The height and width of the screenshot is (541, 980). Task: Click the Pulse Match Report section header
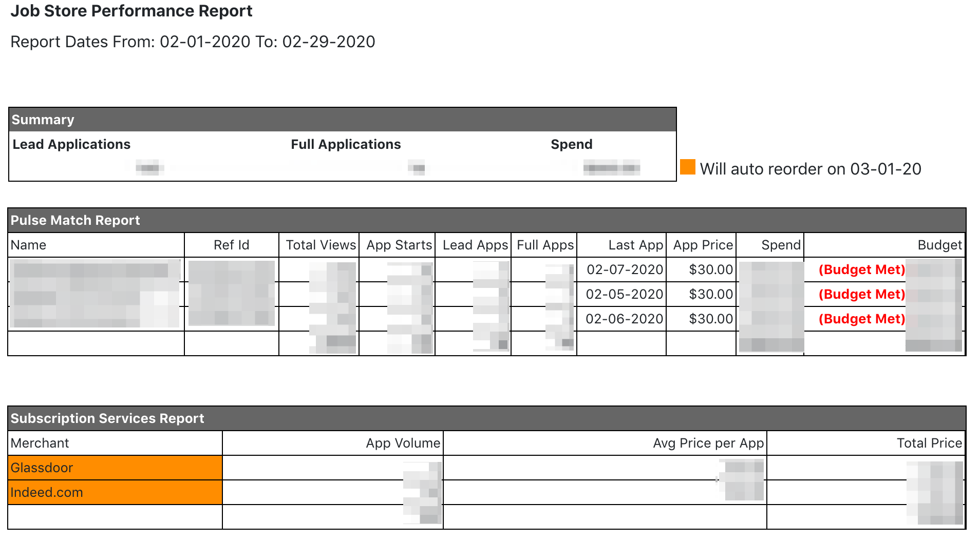tap(487, 220)
